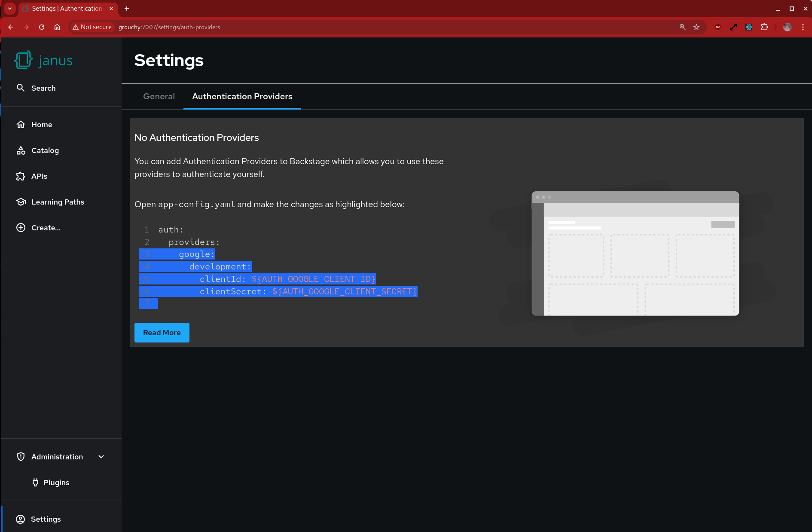Viewport: 812px width, 532px height.
Task: Click the Search label in sidebar
Action: tap(43, 88)
